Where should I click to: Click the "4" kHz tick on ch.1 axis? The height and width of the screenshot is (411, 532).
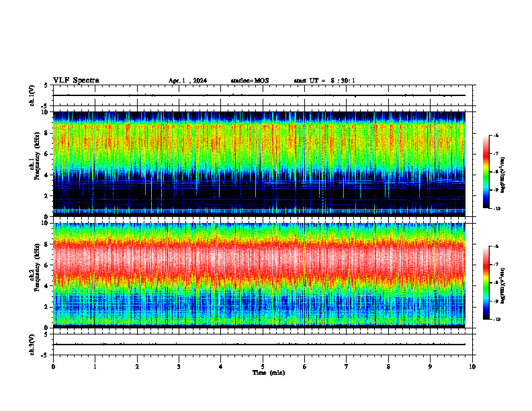tap(47, 175)
